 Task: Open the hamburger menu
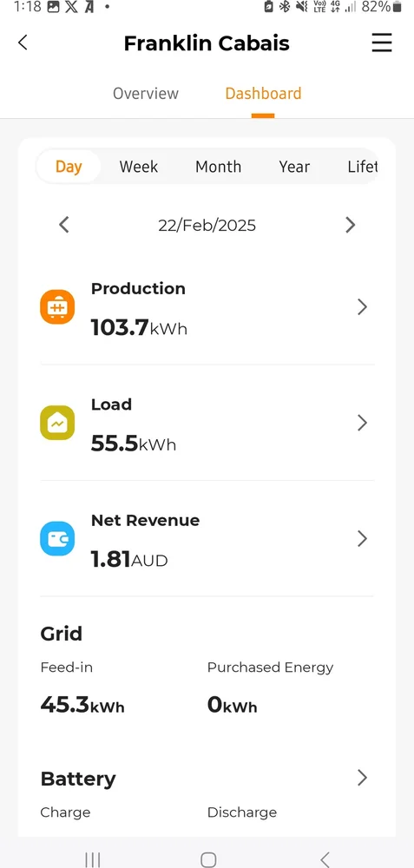382,43
